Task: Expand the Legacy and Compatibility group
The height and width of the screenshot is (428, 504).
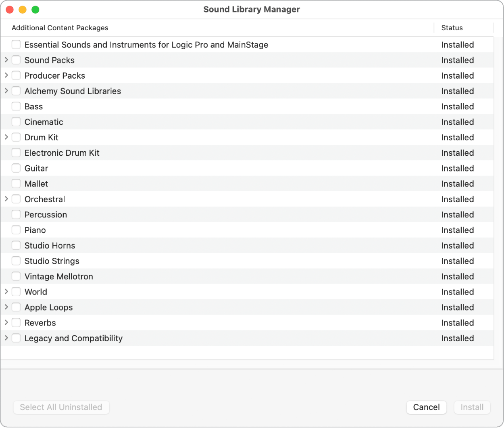Action: [x=6, y=338]
